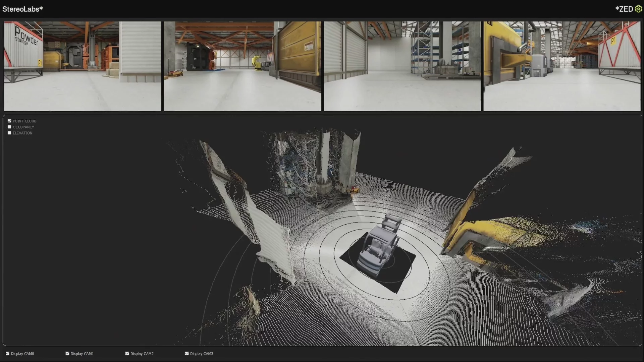The image size is (644, 362).
Task: Select the camera feed with red P1 container
Action: coord(562,66)
